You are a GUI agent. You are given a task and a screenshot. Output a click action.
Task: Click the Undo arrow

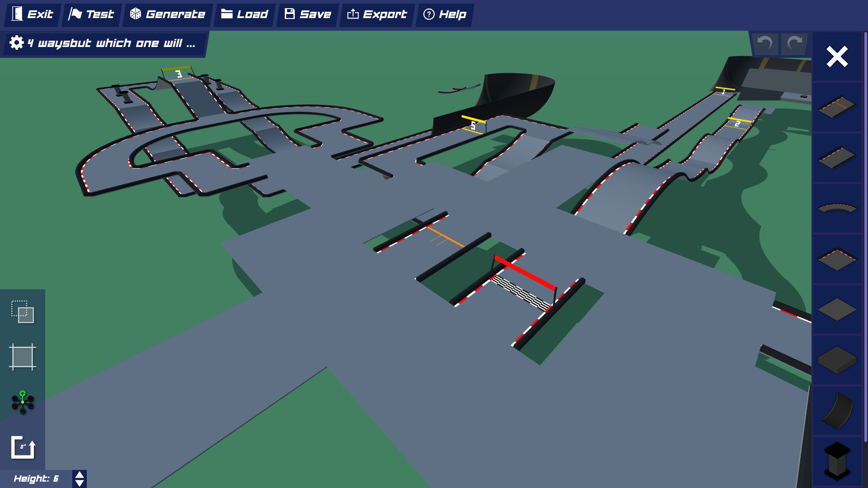(x=765, y=44)
